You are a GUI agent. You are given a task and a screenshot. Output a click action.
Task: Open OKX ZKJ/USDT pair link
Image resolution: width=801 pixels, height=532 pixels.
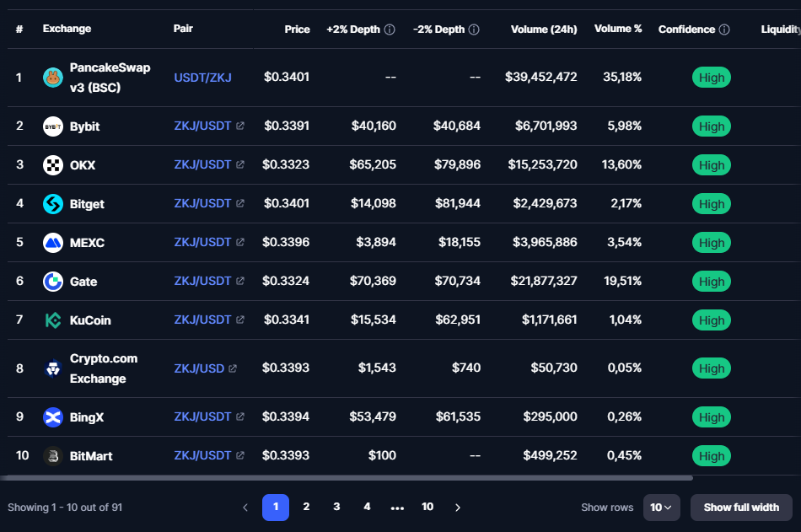(203, 164)
